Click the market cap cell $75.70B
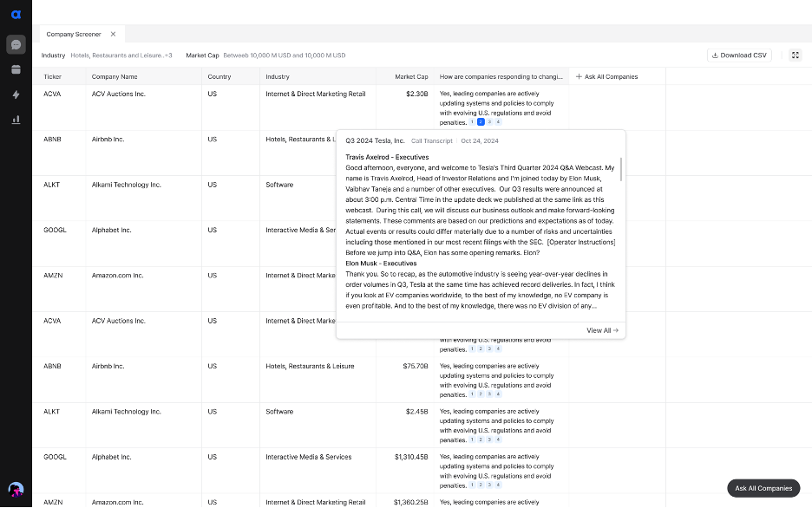Viewport: 812px width, 508px height. tap(416, 366)
